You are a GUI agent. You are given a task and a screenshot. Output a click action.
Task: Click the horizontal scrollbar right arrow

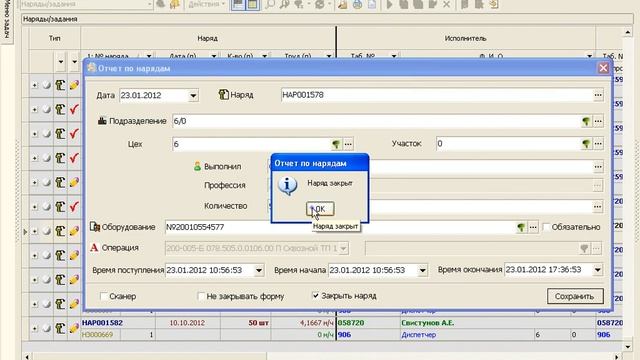click(618, 357)
